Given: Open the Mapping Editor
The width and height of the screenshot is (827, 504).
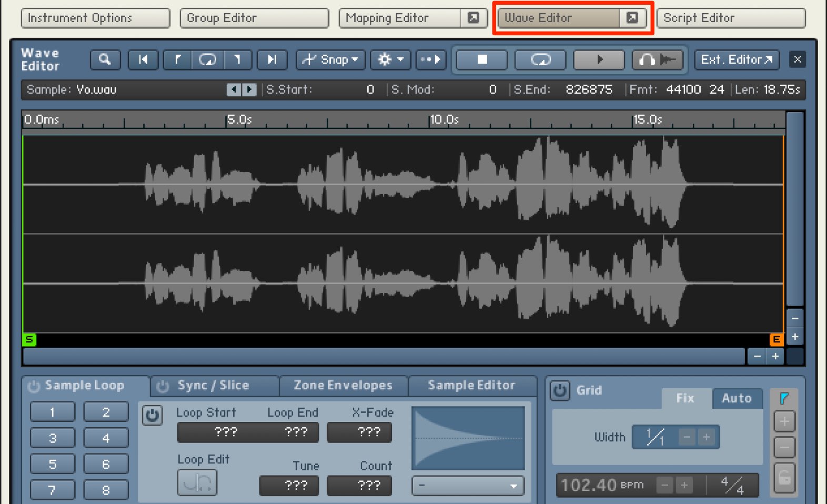Looking at the screenshot, I should tap(400, 18).
